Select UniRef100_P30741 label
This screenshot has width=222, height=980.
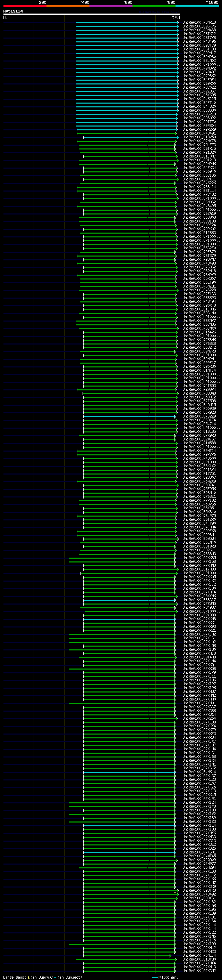pos(199,485)
